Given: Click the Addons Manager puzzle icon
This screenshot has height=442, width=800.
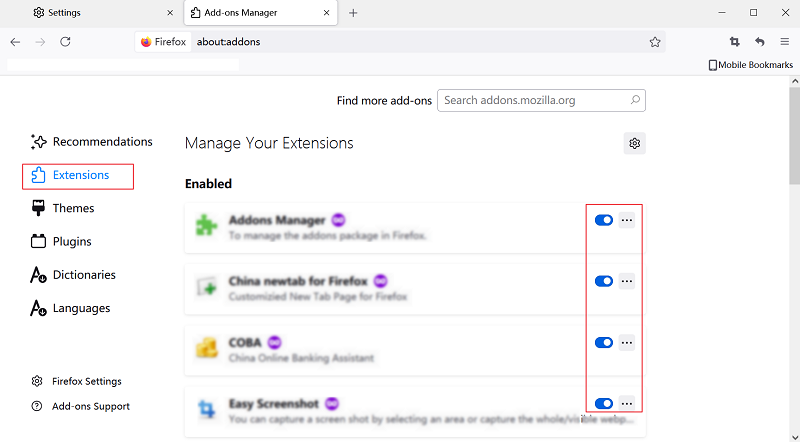Looking at the screenshot, I should [x=206, y=226].
